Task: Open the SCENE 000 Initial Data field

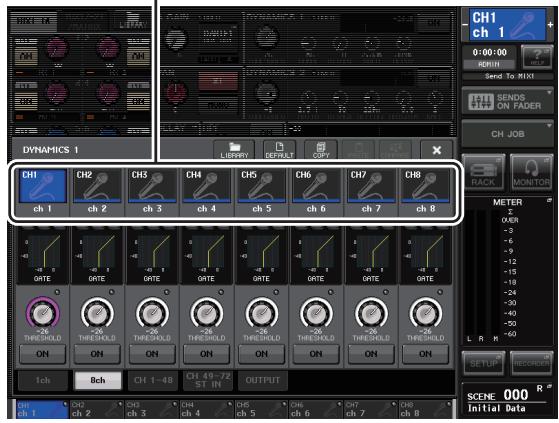Action: (508, 399)
